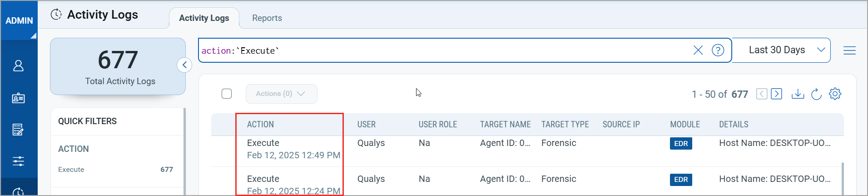Viewport: 868px width, 196px height.
Task: Sort by TARGET NAME column header
Action: pyautogui.click(x=505, y=125)
